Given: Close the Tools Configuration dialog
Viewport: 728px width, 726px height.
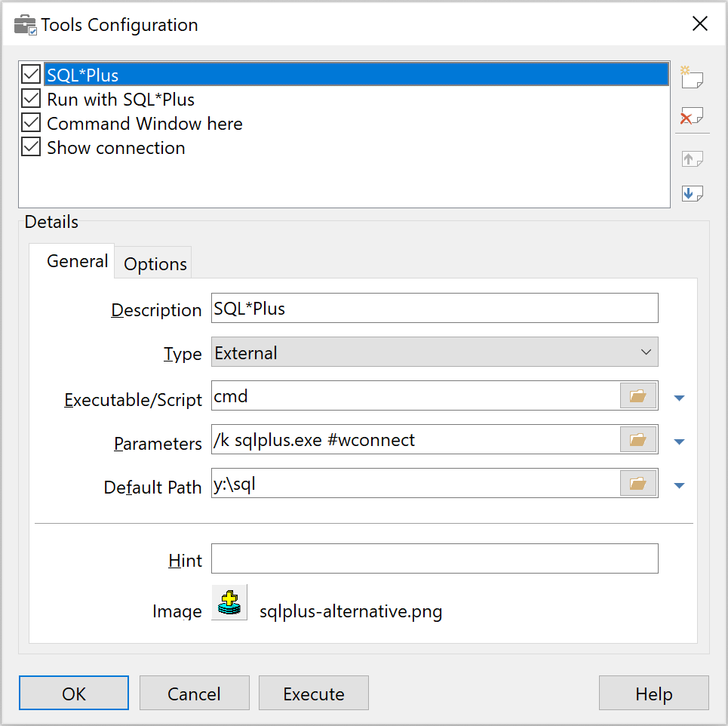Looking at the screenshot, I should point(699,23).
